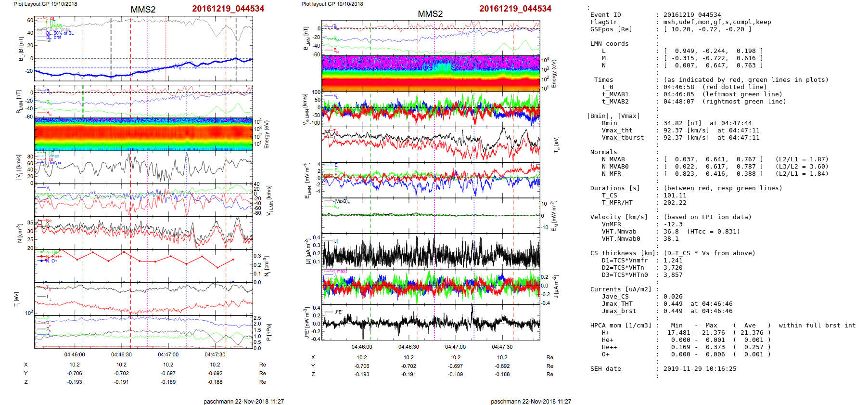This screenshot has height=405, width=868.
Task: Select the 'Normals' heading in the text panel
Action: [x=603, y=152]
